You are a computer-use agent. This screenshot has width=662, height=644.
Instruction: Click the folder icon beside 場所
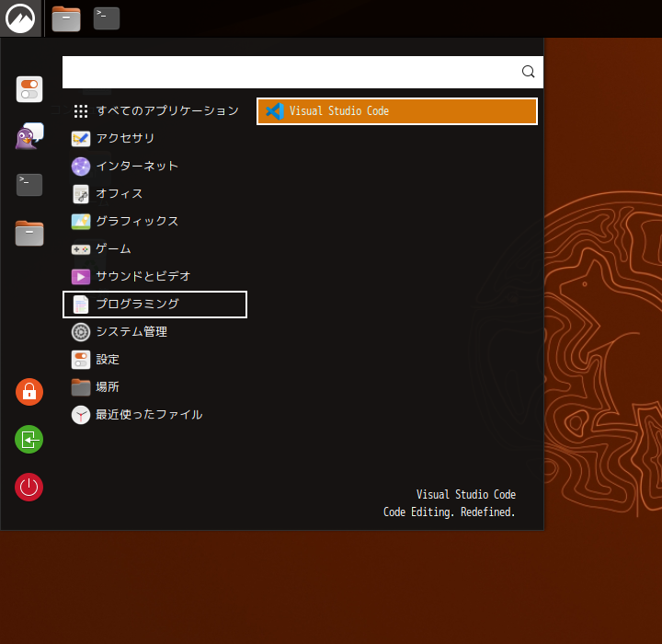[81, 387]
